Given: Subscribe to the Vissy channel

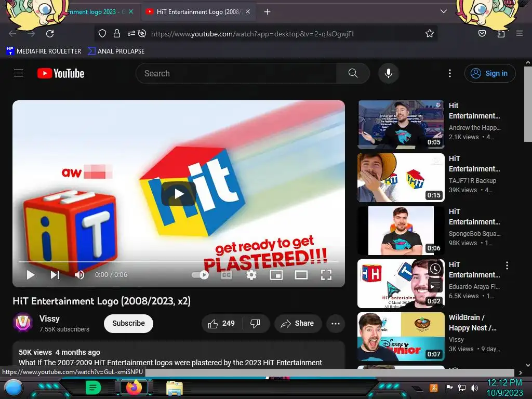Looking at the screenshot, I should coord(129,323).
